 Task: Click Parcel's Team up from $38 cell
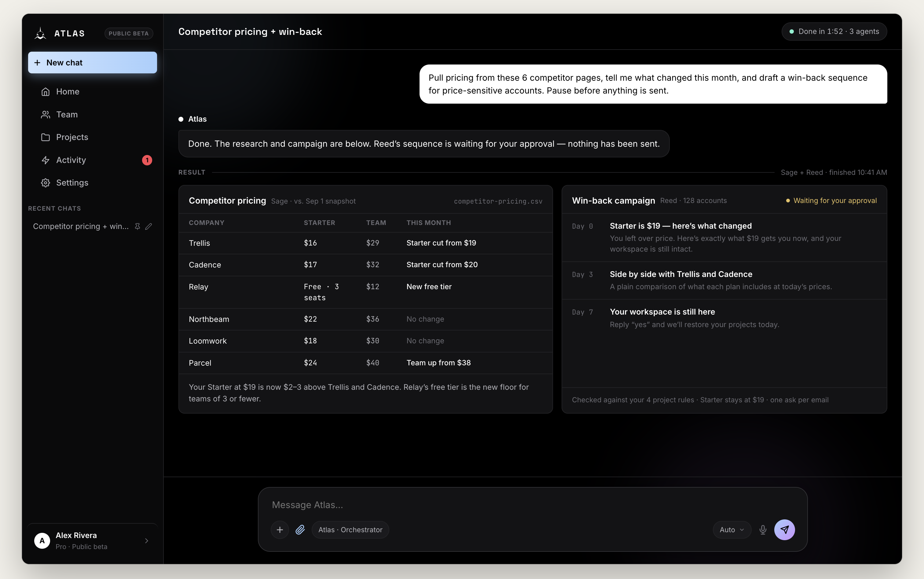[439, 363]
